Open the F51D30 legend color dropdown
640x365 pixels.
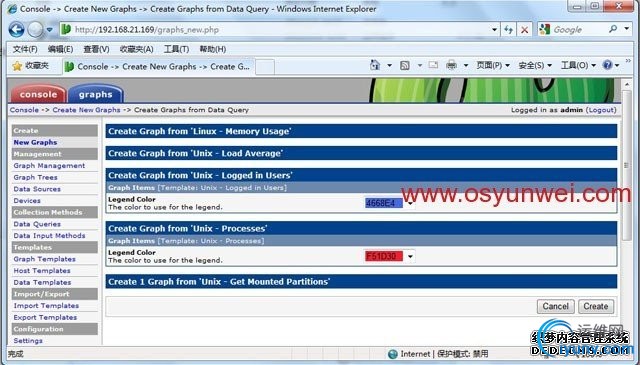click(x=390, y=256)
